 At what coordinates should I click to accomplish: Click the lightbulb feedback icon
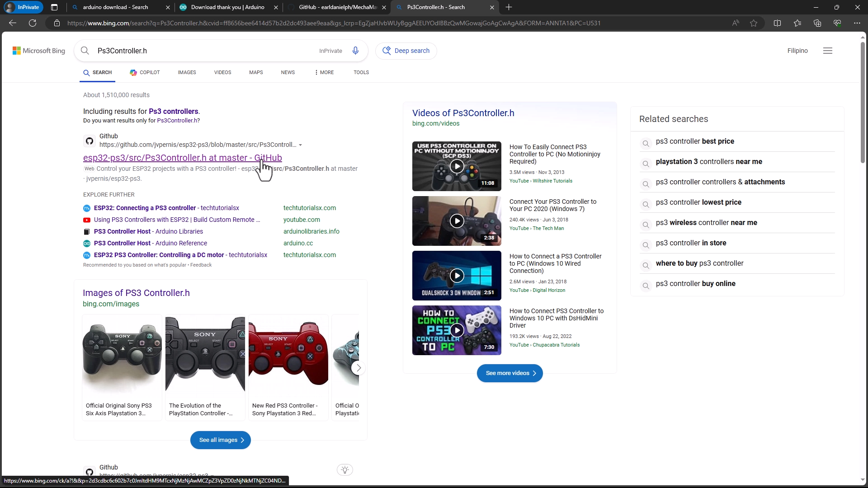tap(345, 470)
